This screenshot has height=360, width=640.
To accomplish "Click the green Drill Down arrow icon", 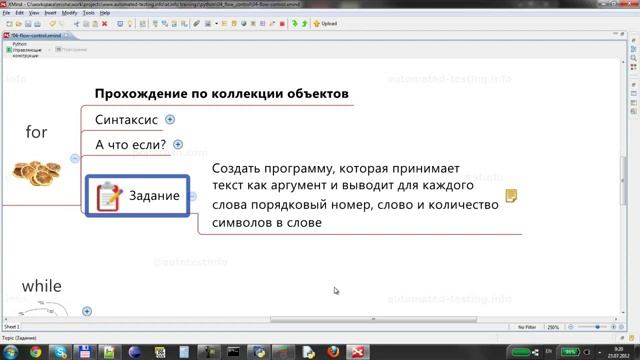I will click(295, 24).
